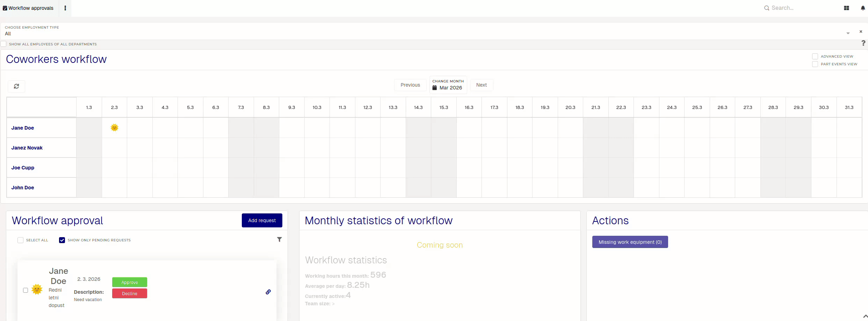This screenshot has height=321, width=868.
Task: Click the Search field at top
Action: (797, 8)
